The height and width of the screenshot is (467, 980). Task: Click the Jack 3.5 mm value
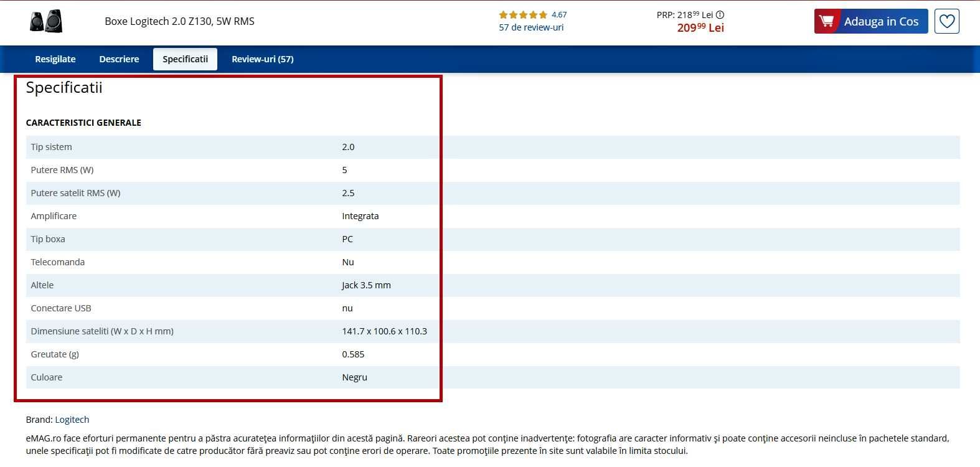click(366, 285)
